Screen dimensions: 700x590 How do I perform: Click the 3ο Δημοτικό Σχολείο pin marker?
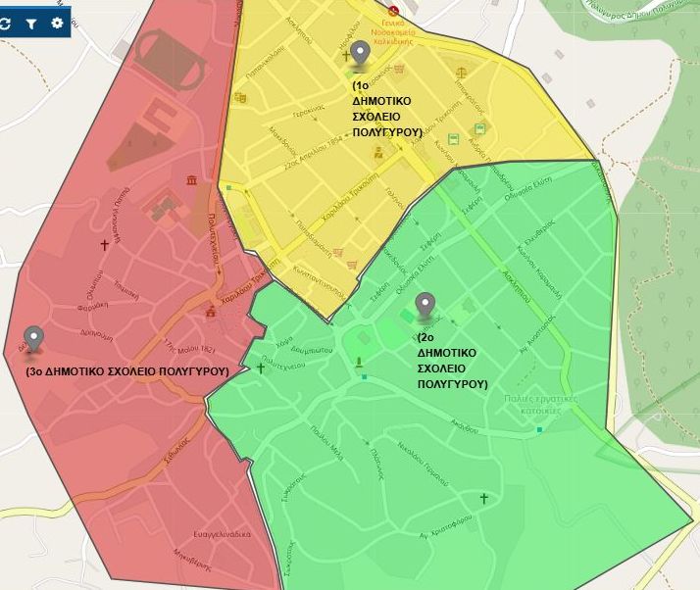click(x=34, y=339)
